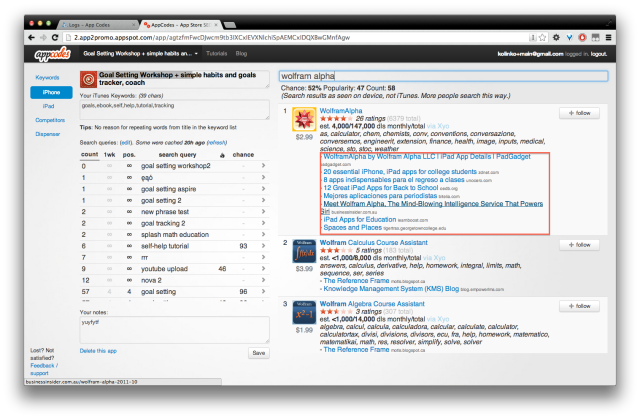Open the Knowledge Management System Blog link
Viewport: 640px width, 419px height.
tap(391, 289)
